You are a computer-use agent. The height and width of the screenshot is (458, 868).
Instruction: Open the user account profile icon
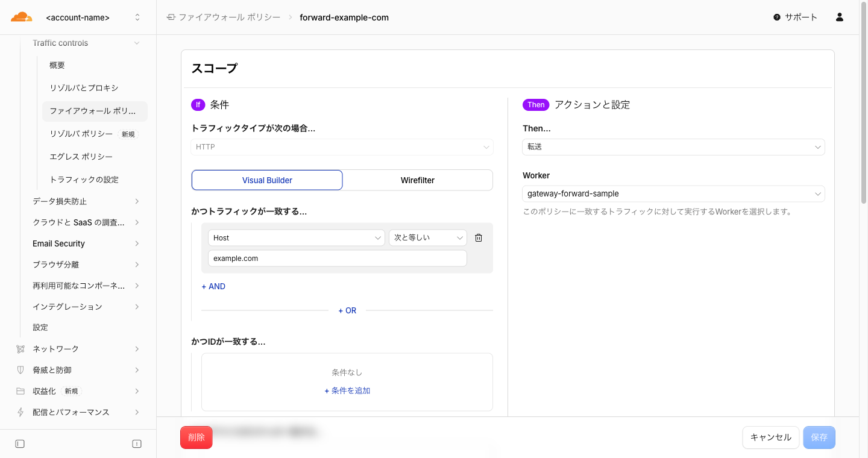[840, 17]
